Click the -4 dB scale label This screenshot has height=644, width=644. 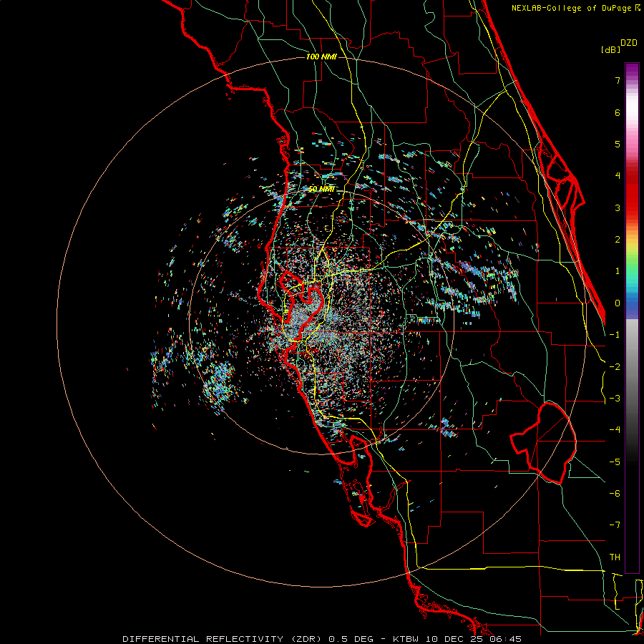tap(615, 430)
